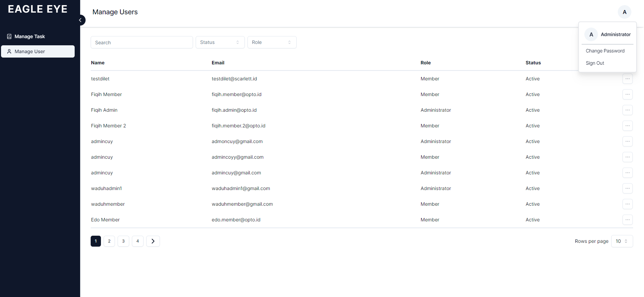This screenshot has width=644, height=297.
Task: Open actions menu for waduhadmin1 row
Action: click(x=627, y=188)
